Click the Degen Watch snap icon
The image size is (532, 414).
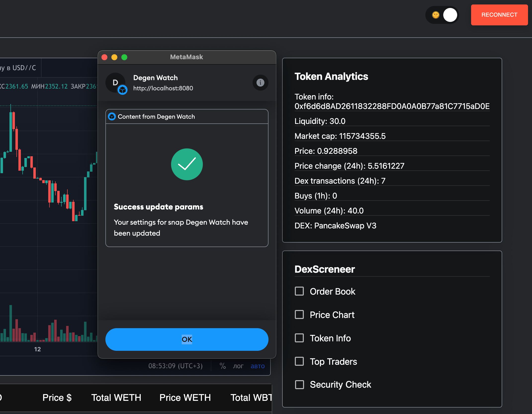click(x=123, y=89)
